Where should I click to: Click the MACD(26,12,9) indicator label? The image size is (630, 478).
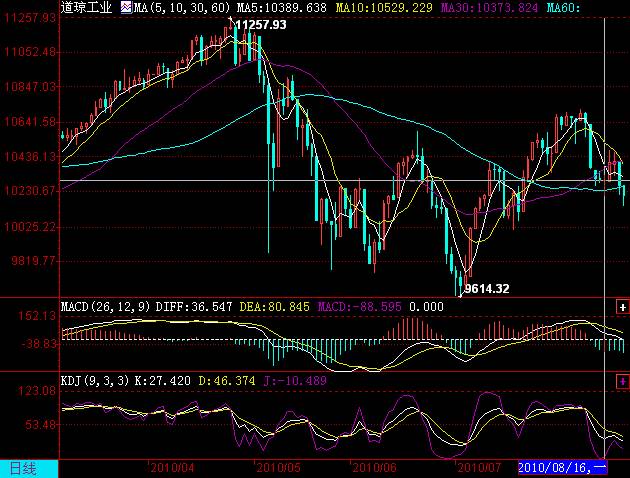(106, 307)
